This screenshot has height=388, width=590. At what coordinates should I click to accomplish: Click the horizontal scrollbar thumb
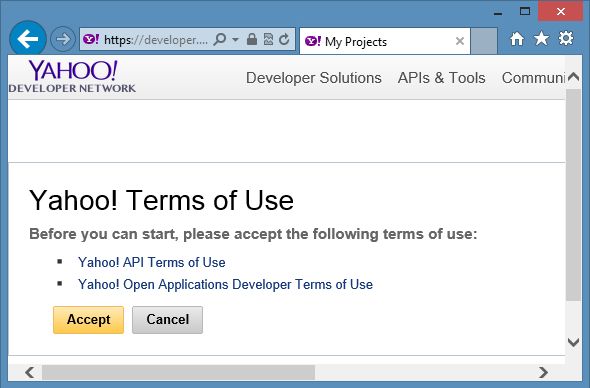[x=178, y=372]
